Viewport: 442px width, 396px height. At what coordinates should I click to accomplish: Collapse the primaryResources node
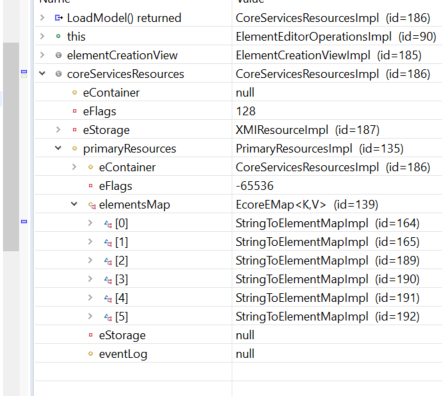tap(58, 148)
